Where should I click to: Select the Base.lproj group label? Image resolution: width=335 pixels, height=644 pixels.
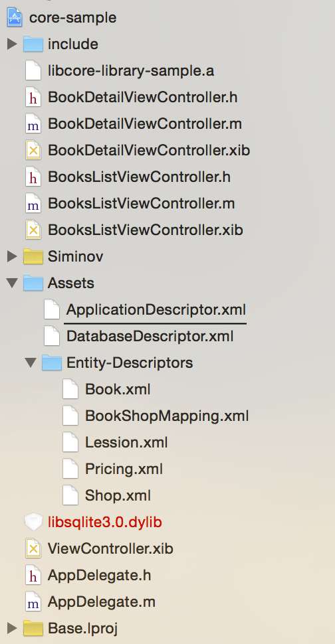click(82, 629)
